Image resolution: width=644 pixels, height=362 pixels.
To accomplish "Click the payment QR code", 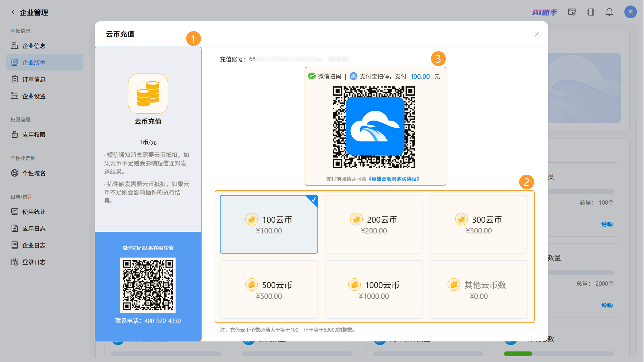I will coord(374,127).
